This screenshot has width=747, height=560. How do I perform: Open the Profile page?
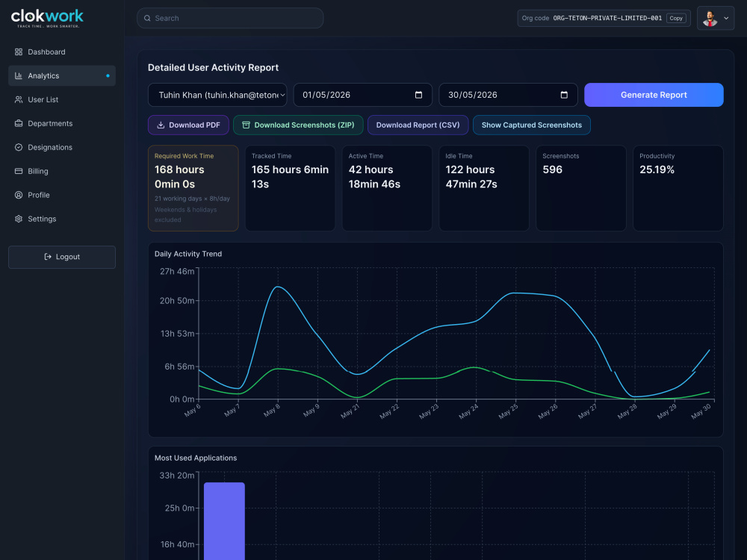pyautogui.click(x=62, y=195)
